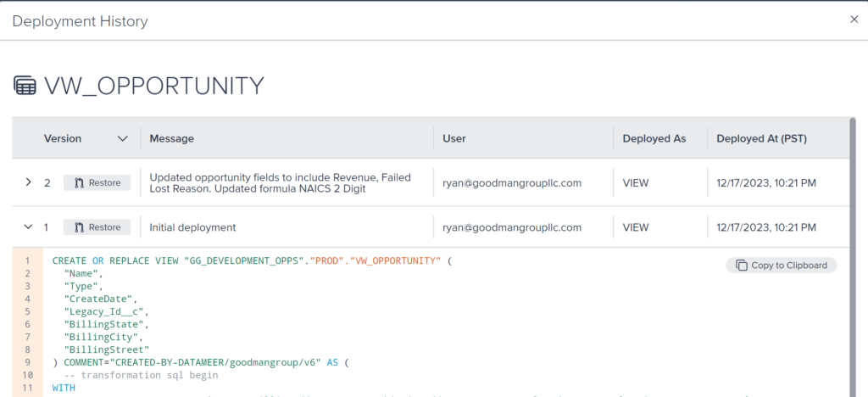Click the CREATE OR REPLACE VIEW code line
Image resolution: width=868 pixels, height=397 pixels.
click(x=252, y=260)
